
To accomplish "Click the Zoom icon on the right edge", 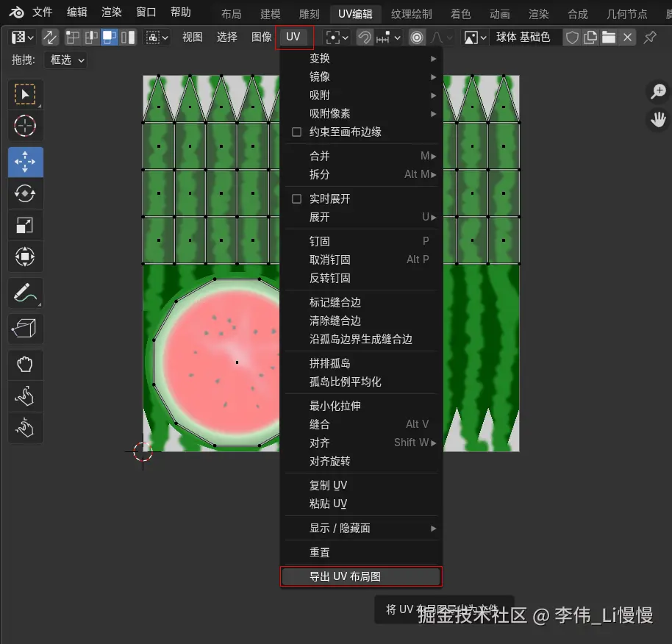I will (x=658, y=91).
